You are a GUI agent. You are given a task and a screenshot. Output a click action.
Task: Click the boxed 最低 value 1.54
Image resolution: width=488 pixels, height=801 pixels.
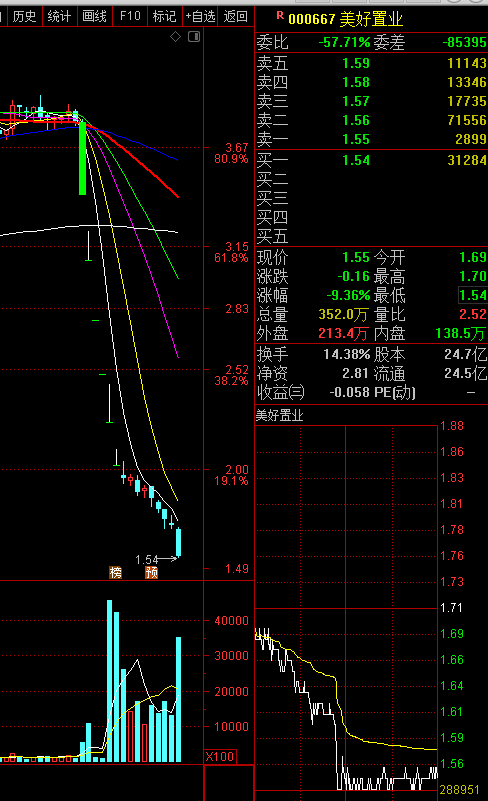(473, 295)
